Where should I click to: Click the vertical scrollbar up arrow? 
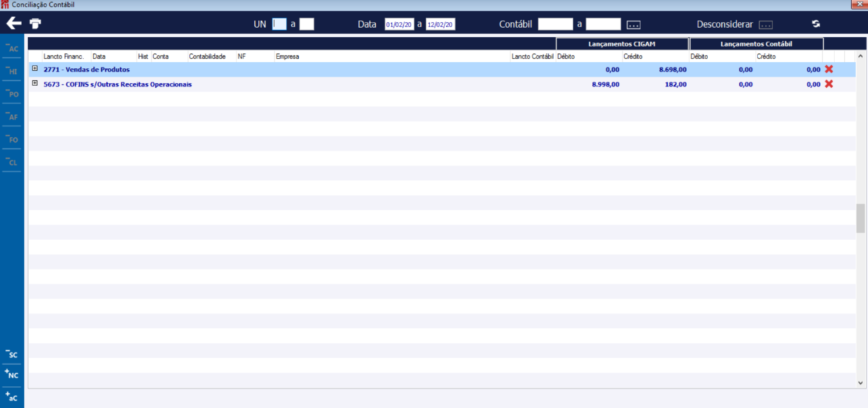pos(861,57)
